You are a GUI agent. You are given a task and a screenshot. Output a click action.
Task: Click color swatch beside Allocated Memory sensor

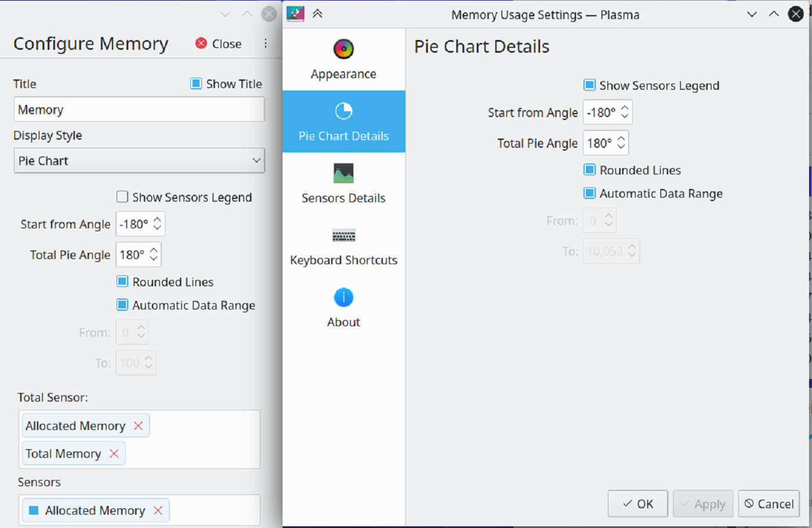(33, 510)
